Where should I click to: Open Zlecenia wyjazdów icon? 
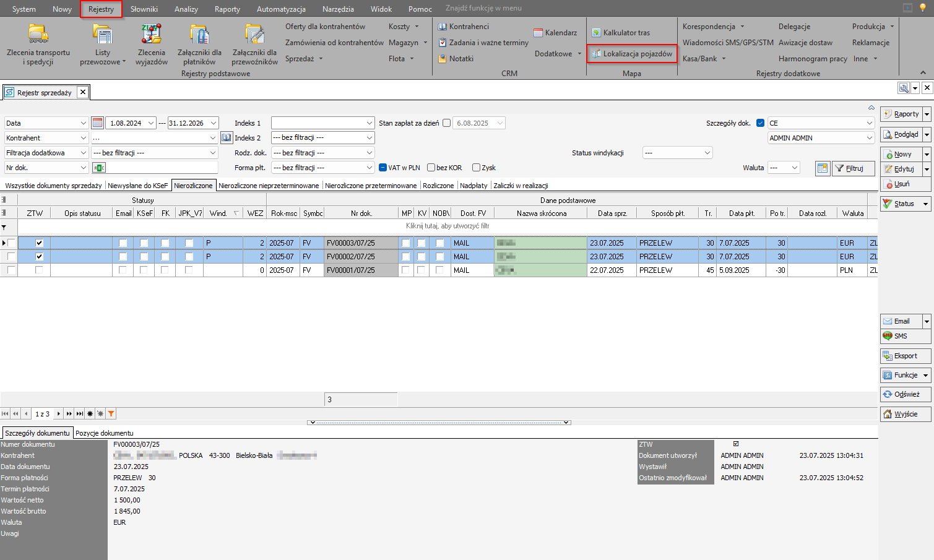pyautogui.click(x=152, y=34)
